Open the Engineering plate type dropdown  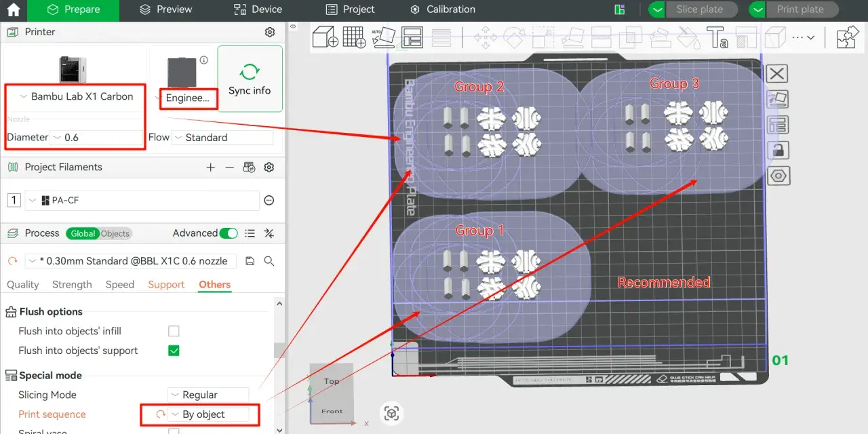(183, 98)
